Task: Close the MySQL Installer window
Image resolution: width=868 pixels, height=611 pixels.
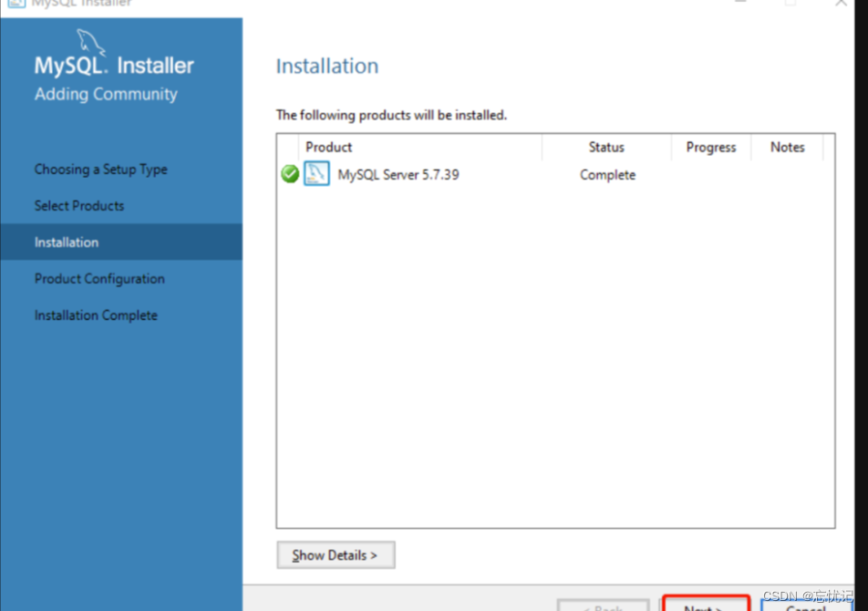Action: 841,2
